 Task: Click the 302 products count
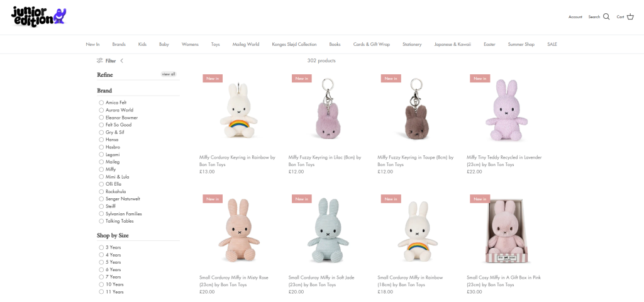click(x=321, y=61)
